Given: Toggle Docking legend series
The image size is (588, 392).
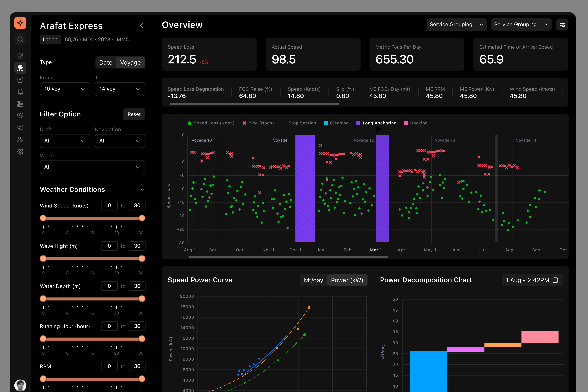Looking at the screenshot, I should 416,123.
